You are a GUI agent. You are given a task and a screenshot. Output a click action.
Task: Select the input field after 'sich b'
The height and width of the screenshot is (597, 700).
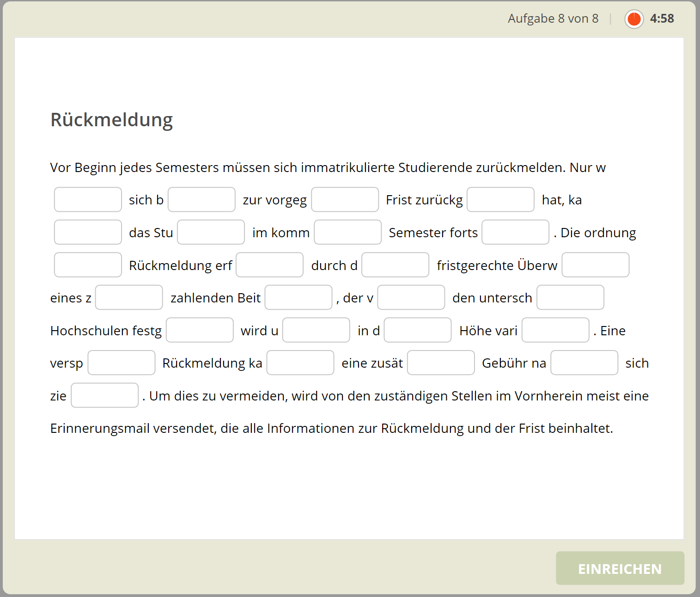pyautogui.click(x=201, y=200)
